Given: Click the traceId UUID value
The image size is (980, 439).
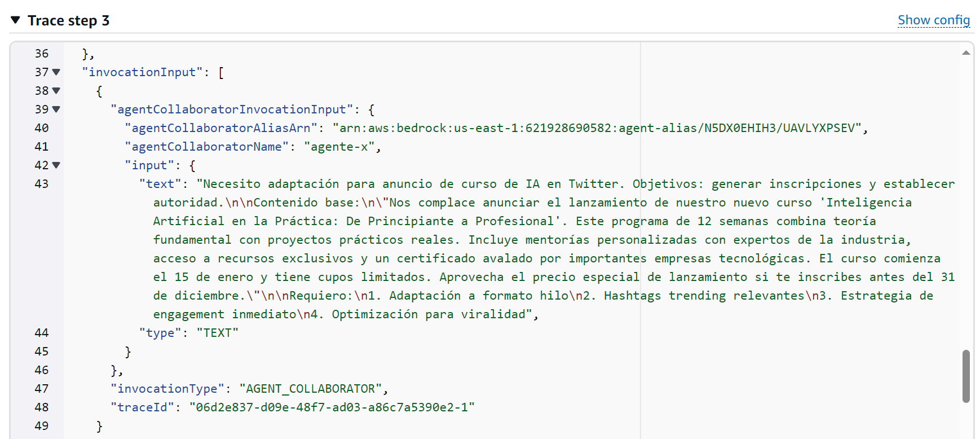Looking at the screenshot, I should 332,407.
